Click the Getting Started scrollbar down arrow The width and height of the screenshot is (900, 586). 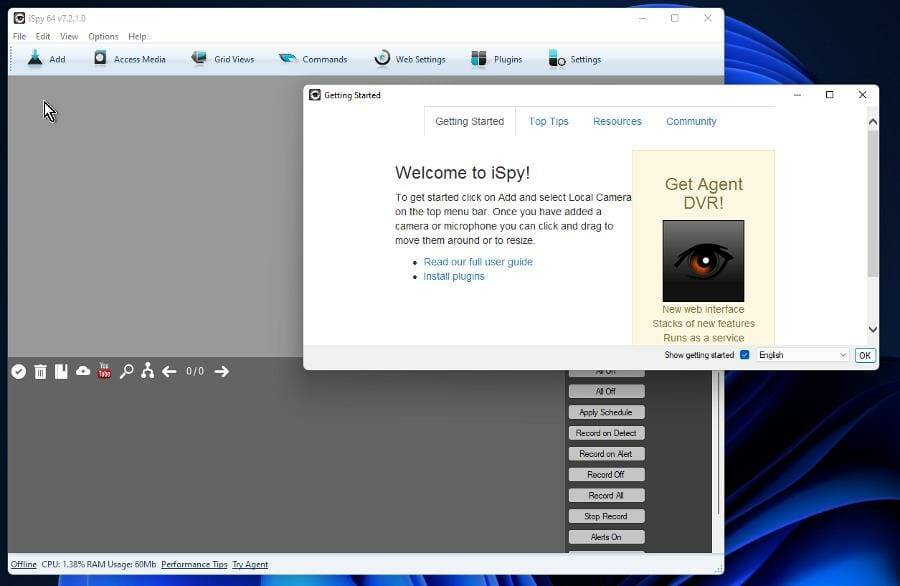coord(872,329)
